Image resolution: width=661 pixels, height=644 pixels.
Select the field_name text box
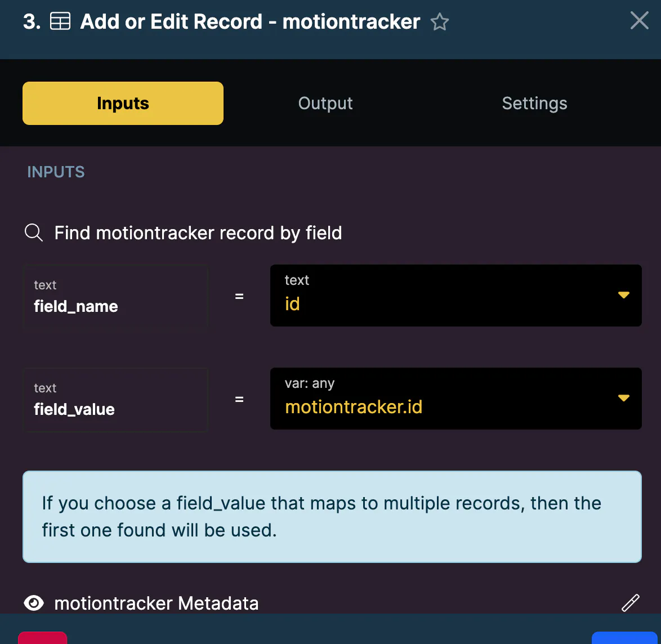coord(115,296)
